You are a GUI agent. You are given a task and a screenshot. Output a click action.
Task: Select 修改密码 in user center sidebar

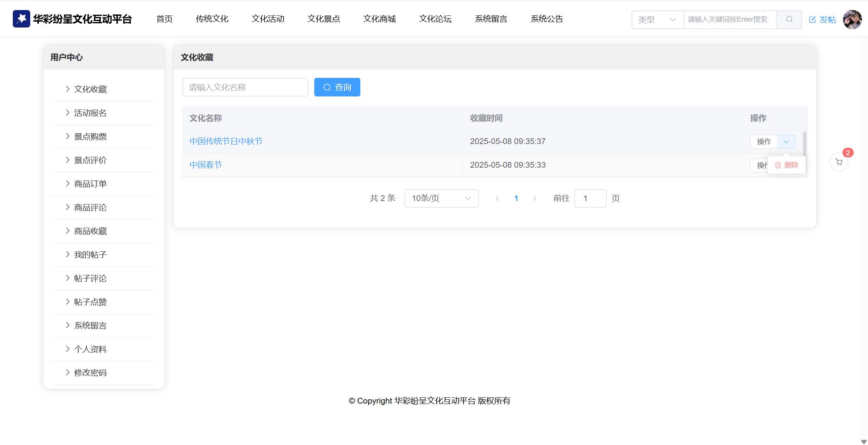(90, 373)
